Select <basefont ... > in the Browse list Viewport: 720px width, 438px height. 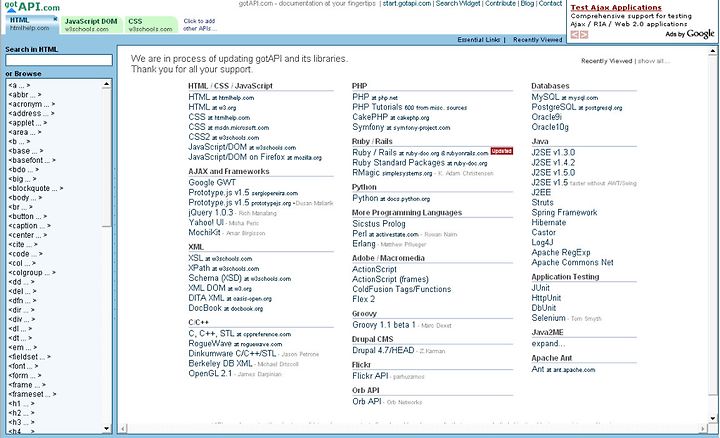point(32,160)
